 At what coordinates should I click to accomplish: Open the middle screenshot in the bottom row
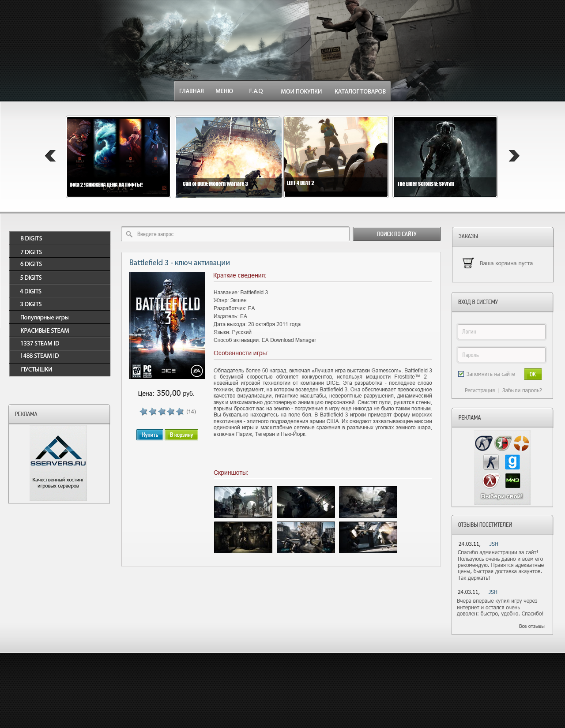click(x=306, y=537)
